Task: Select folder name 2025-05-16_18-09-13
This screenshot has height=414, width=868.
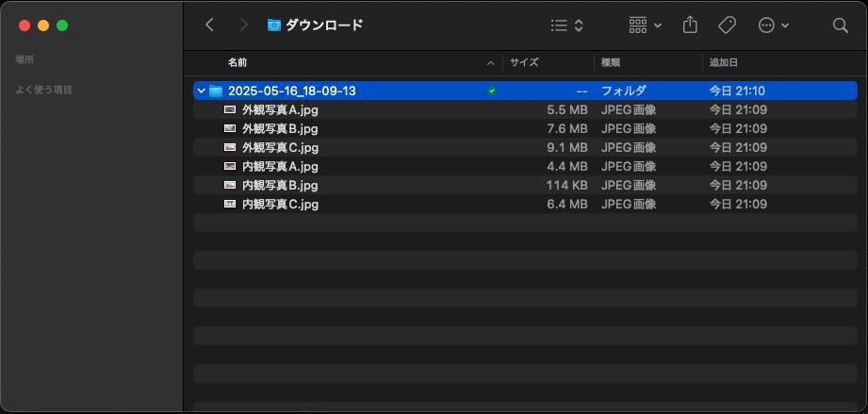Action: [x=292, y=91]
